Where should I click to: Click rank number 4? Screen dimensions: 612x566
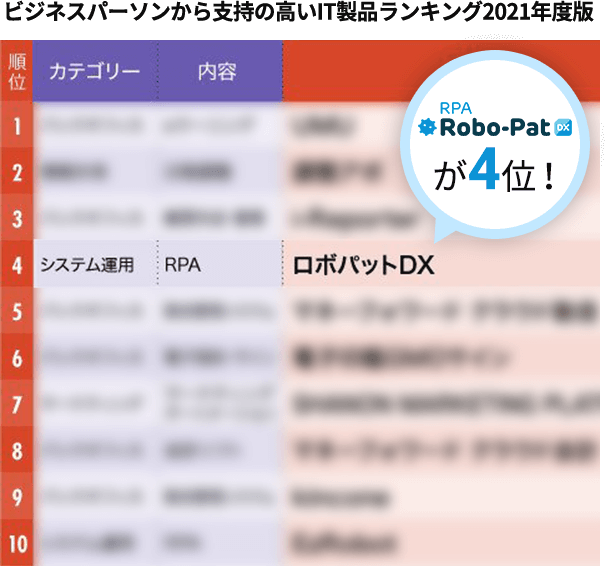[x=17, y=265]
